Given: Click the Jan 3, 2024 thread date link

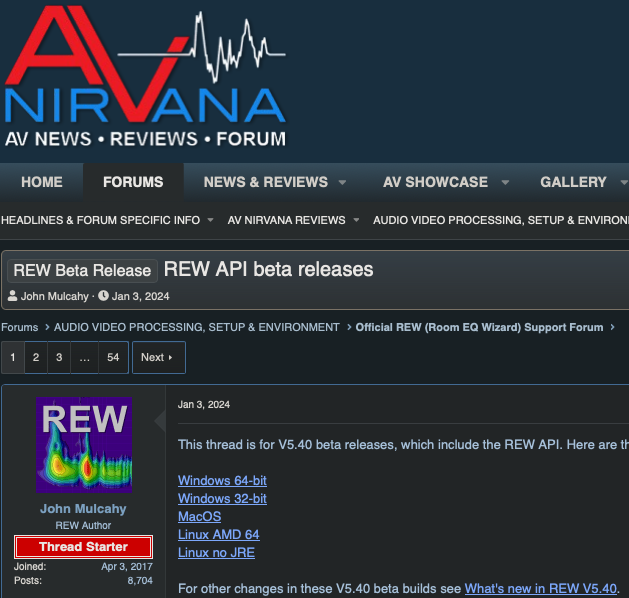Looking at the screenshot, I should (140, 296).
